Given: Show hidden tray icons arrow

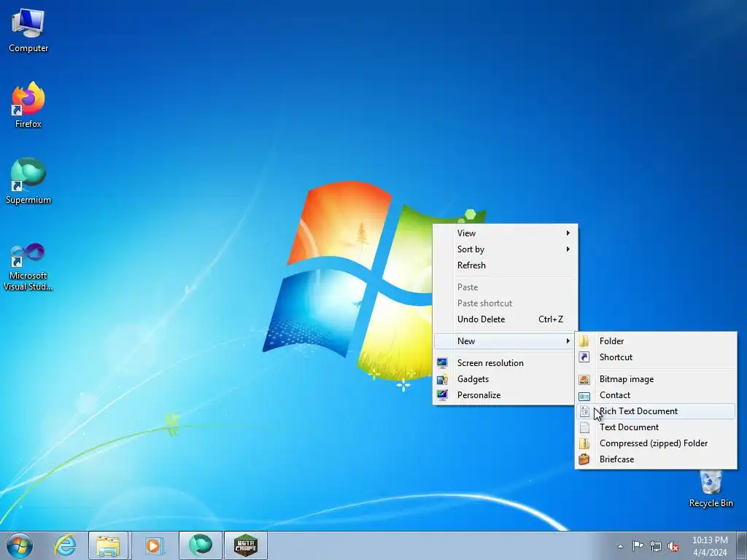Looking at the screenshot, I should tap(620, 546).
